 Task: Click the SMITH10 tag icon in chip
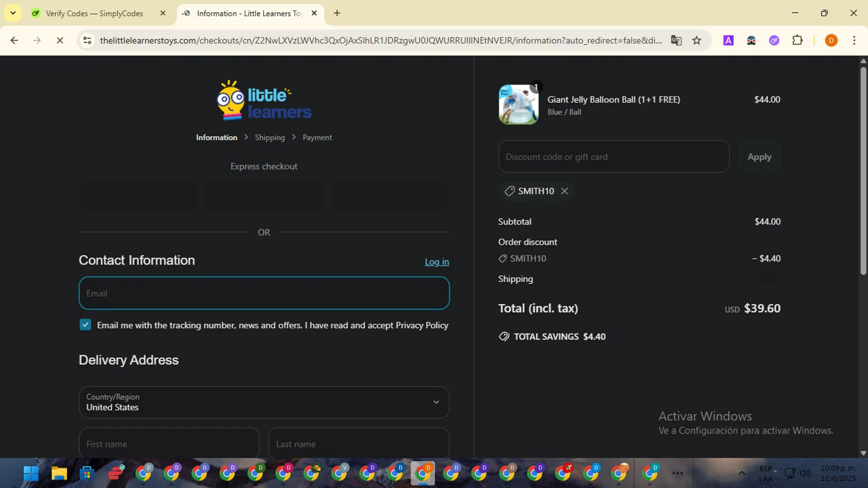tap(510, 191)
